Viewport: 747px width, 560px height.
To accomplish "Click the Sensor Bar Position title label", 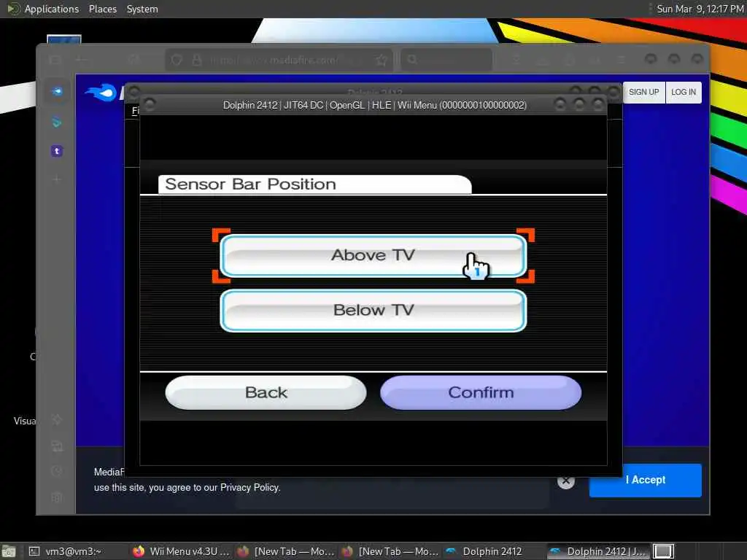I will (251, 184).
